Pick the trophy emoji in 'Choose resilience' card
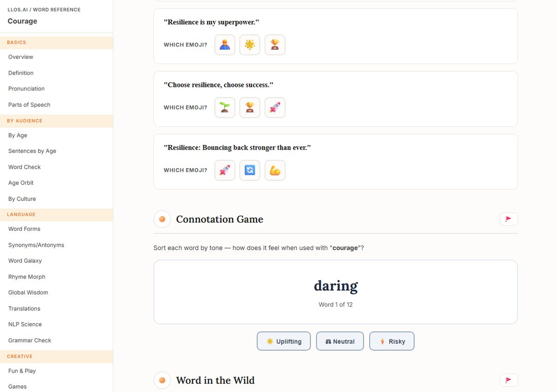 [x=250, y=108]
